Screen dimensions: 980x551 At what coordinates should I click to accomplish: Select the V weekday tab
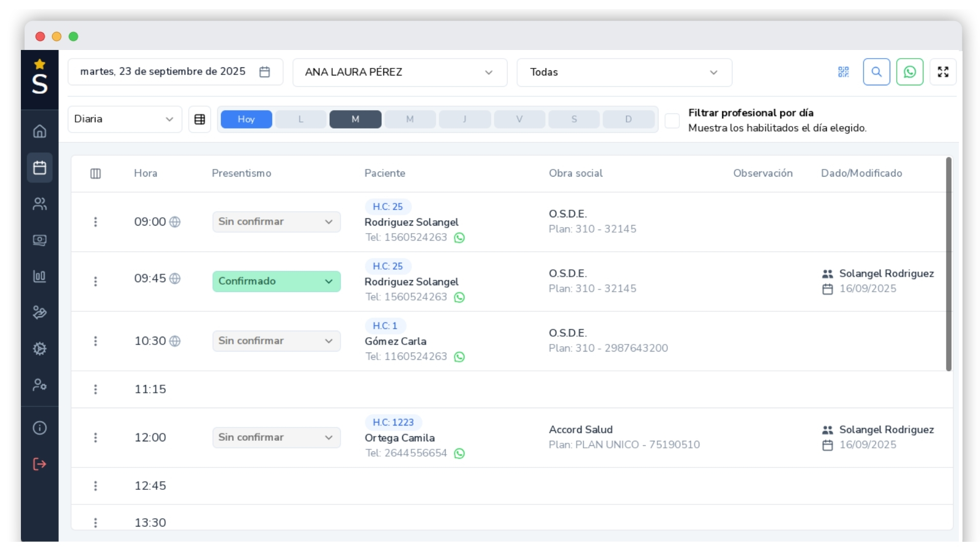tap(519, 119)
